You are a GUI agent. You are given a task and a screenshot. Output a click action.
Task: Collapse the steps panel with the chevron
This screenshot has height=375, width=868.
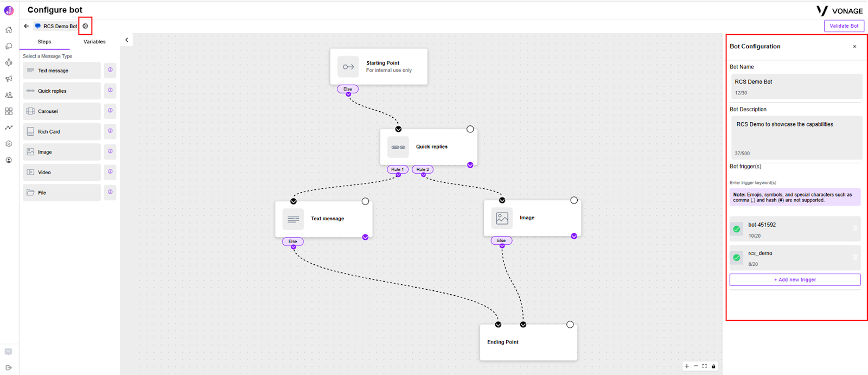point(126,40)
